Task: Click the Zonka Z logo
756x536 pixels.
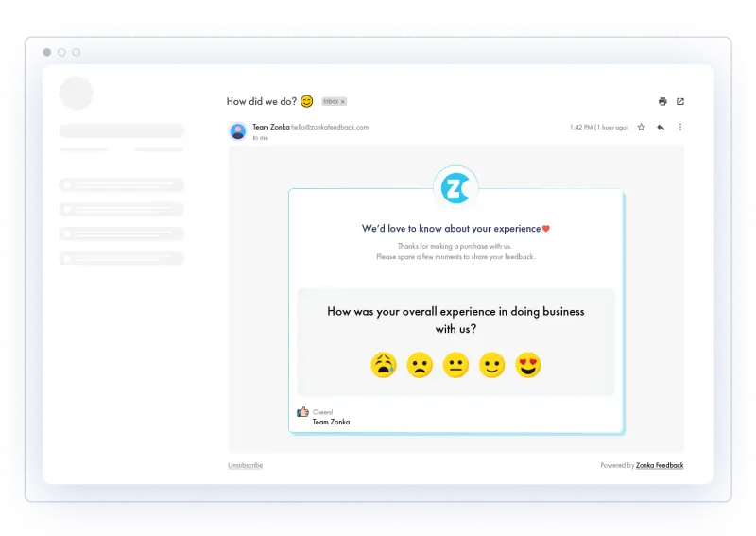Action: [x=455, y=188]
